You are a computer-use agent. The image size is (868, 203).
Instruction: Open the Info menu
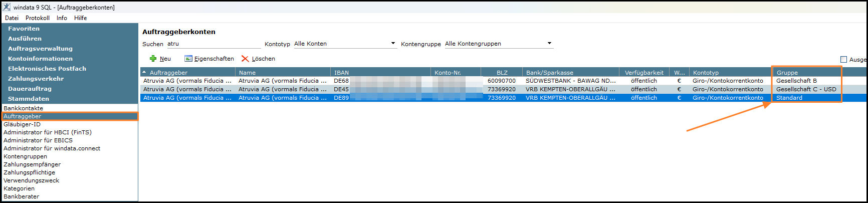pyautogui.click(x=62, y=18)
